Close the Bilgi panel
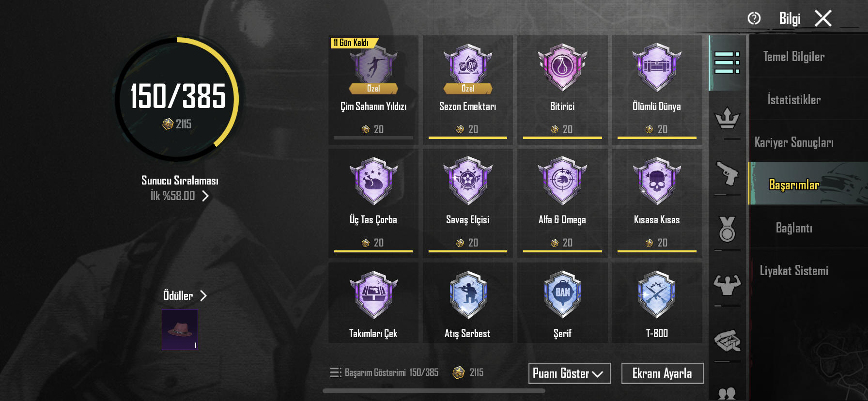868x401 pixels. tap(823, 18)
